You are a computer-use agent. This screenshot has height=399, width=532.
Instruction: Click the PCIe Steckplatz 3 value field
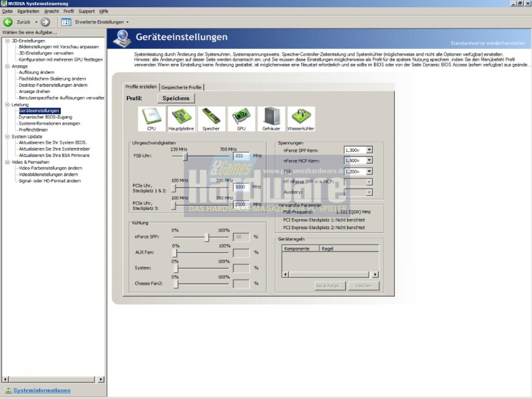coord(241,204)
